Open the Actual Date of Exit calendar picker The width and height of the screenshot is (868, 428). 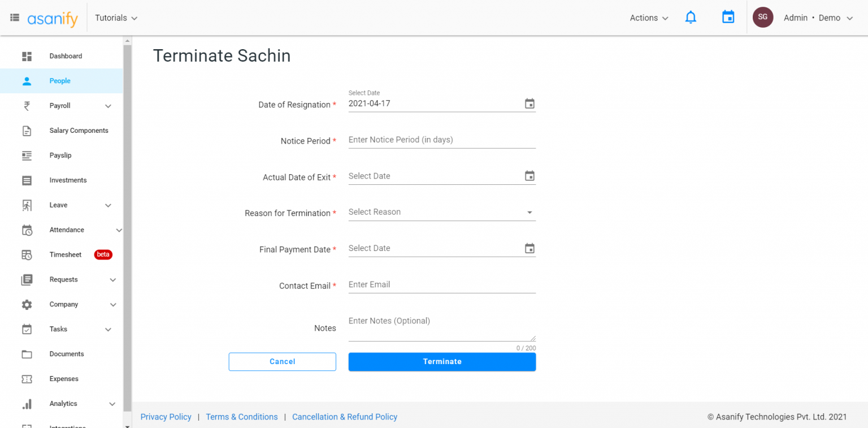coord(530,176)
